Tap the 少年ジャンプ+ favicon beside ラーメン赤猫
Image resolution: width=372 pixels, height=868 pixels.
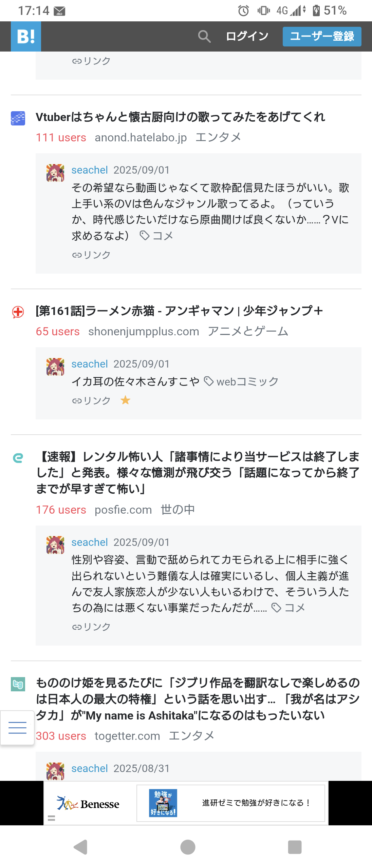(18, 312)
